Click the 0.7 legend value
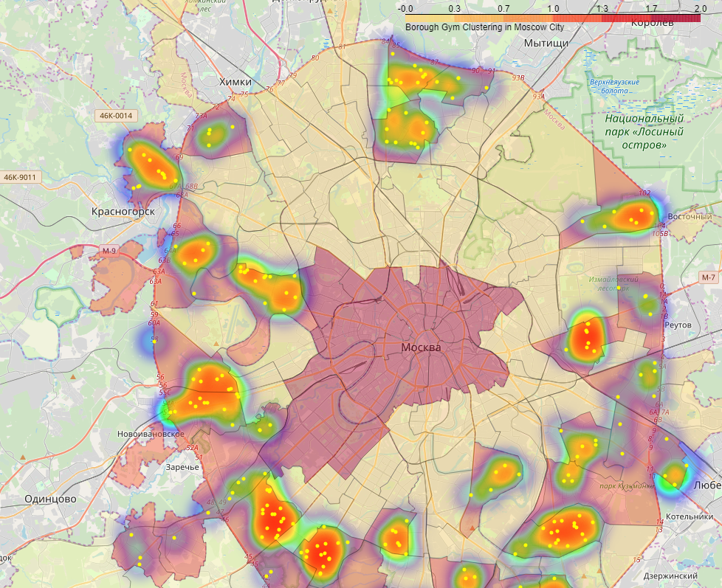This screenshot has height=588, width=722. tap(503, 8)
